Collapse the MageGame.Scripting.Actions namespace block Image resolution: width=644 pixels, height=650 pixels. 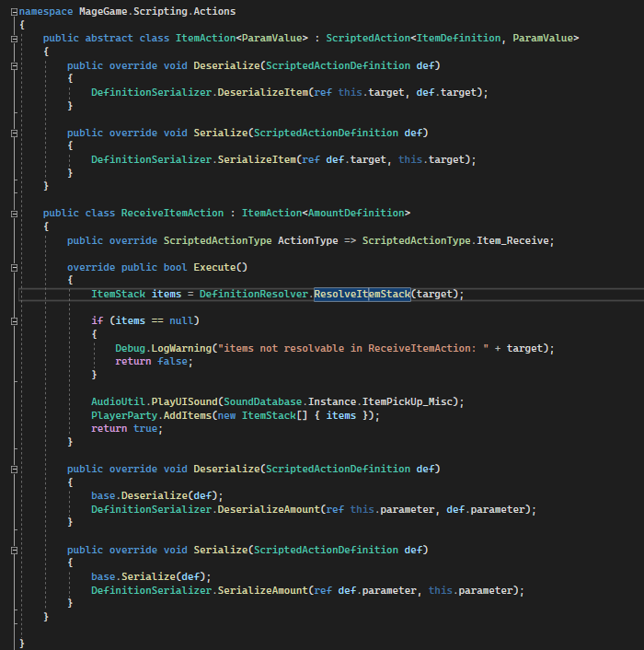coord(14,11)
